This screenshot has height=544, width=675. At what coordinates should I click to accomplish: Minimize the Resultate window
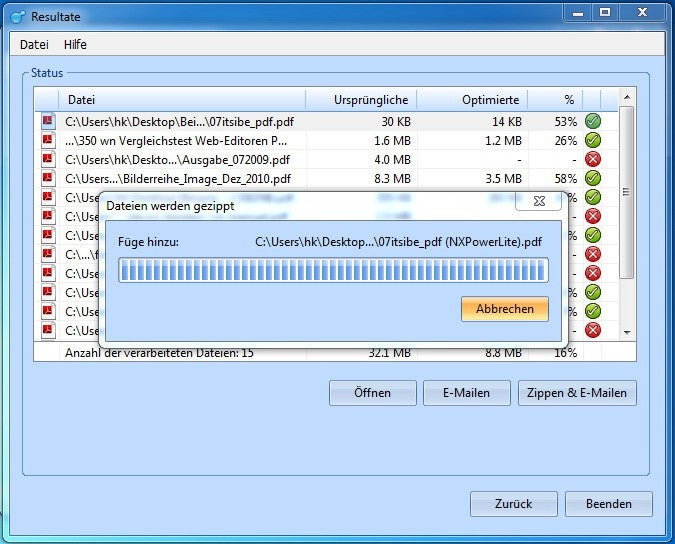click(578, 13)
